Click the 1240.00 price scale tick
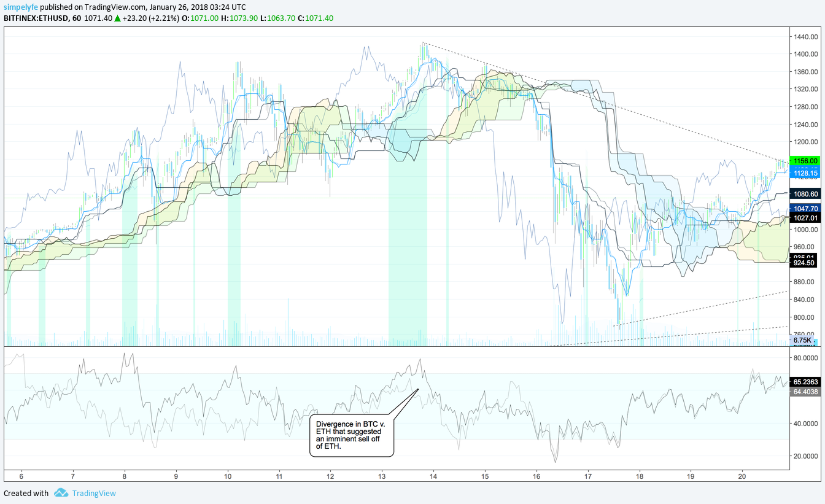The height and width of the screenshot is (504, 825). (804, 125)
